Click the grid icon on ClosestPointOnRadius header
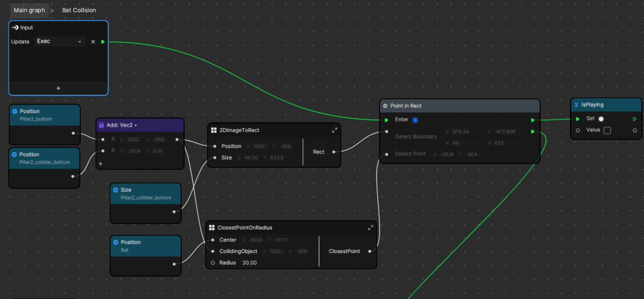This screenshot has width=644, height=299. pos(212,228)
